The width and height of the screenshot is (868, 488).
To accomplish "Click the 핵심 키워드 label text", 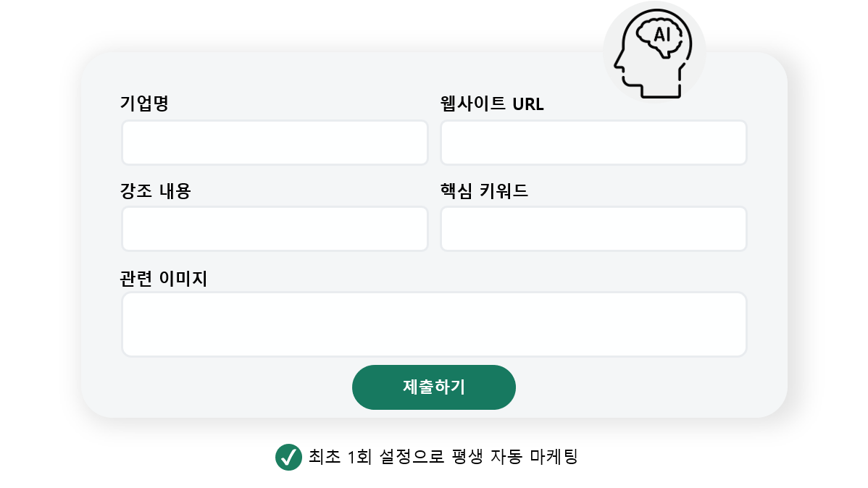I will (484, 191).
